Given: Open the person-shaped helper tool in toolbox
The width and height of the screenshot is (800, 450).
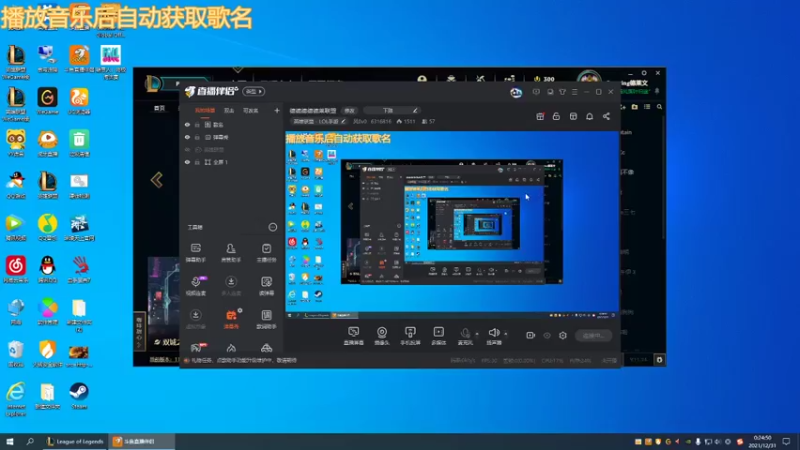Looking at the screenshot, I should click(x=231, y=253).
